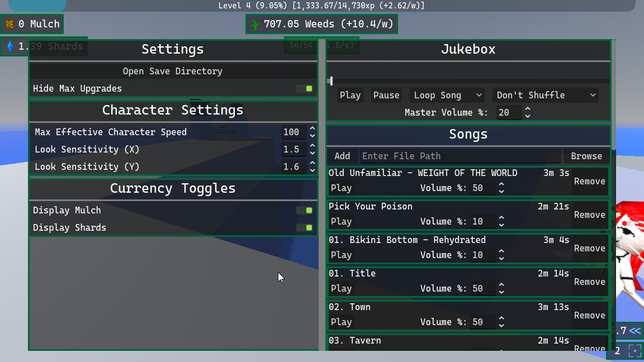Click the Level 4 experience progress bar
The width and height of the screenshot is (644, 362).
pyautogui.click(x=321, y=6)
